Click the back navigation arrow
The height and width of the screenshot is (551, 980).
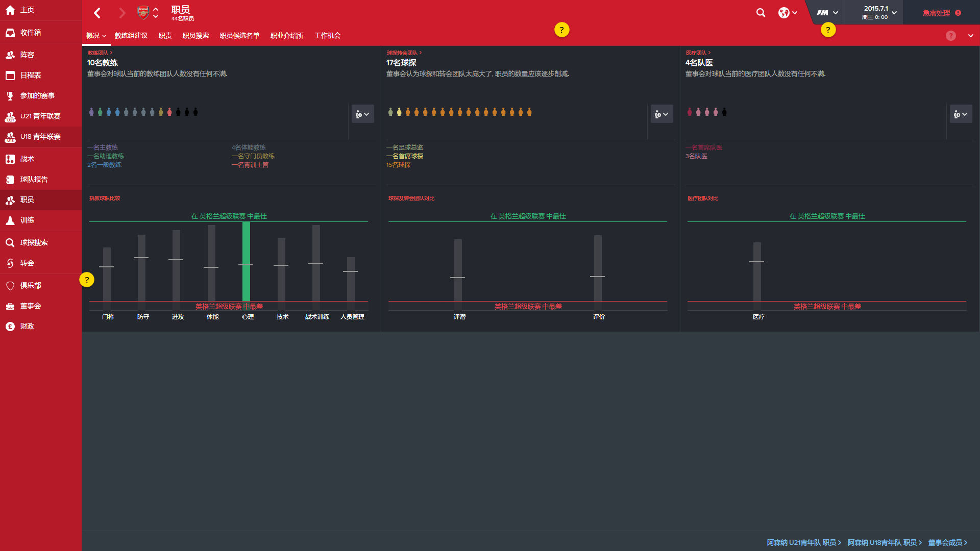[x=97, y=13]
